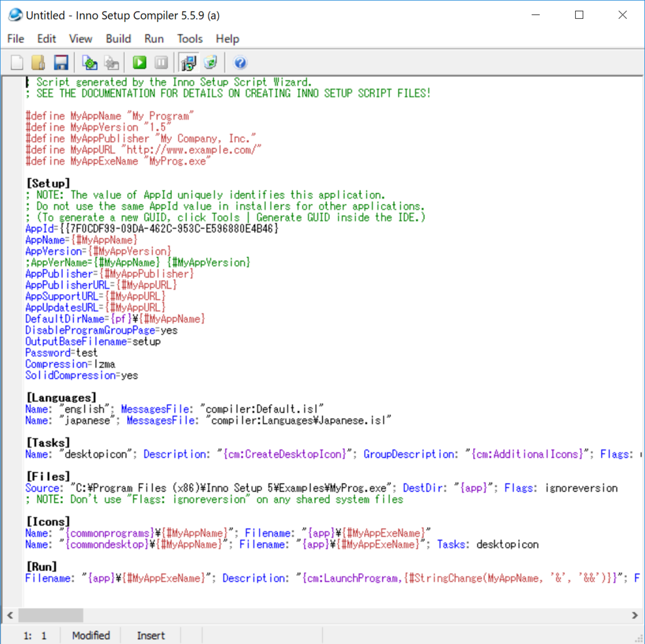Open the Help menu
The image size is (645, 644).
coord(227,38)
